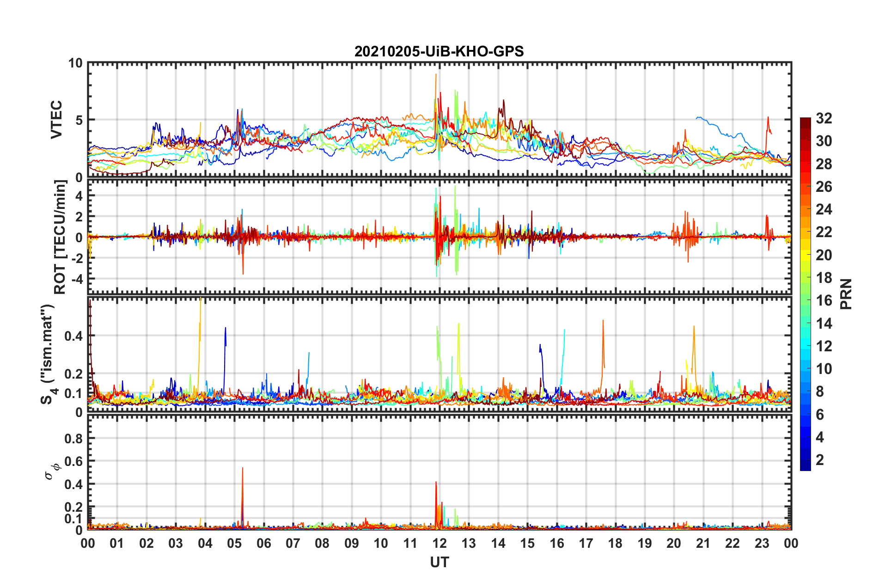Click S4 y-axis tick label 0.4
Image resolution: width=879 pixels, height=588 pixels.
click(x=73, y=336)
